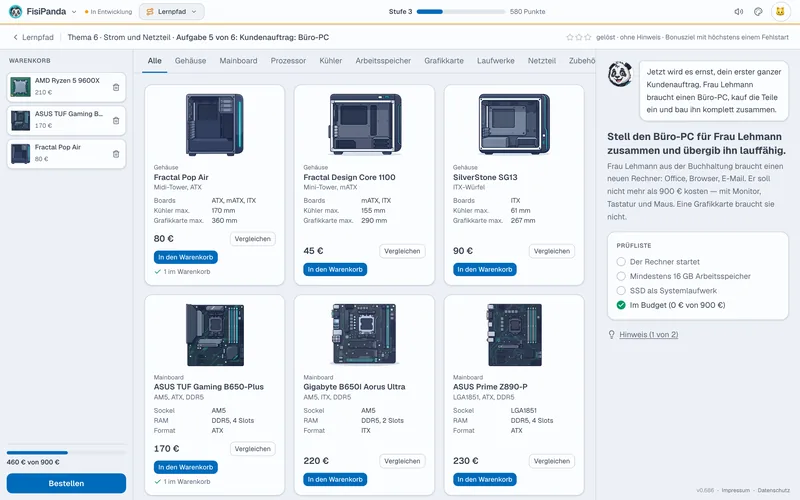Click the cart budget progress bar
This screenshot has height=500, width=800.
pos(66,453)
